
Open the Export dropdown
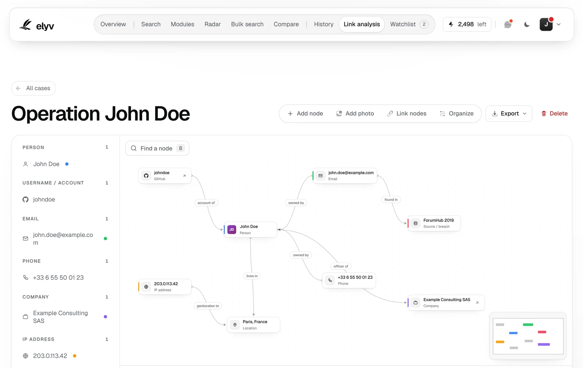509,114
